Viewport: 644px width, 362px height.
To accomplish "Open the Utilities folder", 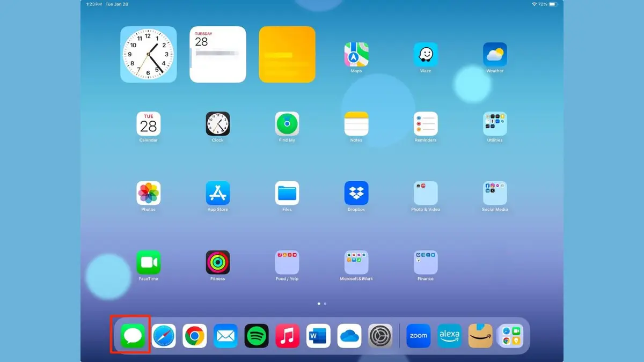I will coord(495,124).
